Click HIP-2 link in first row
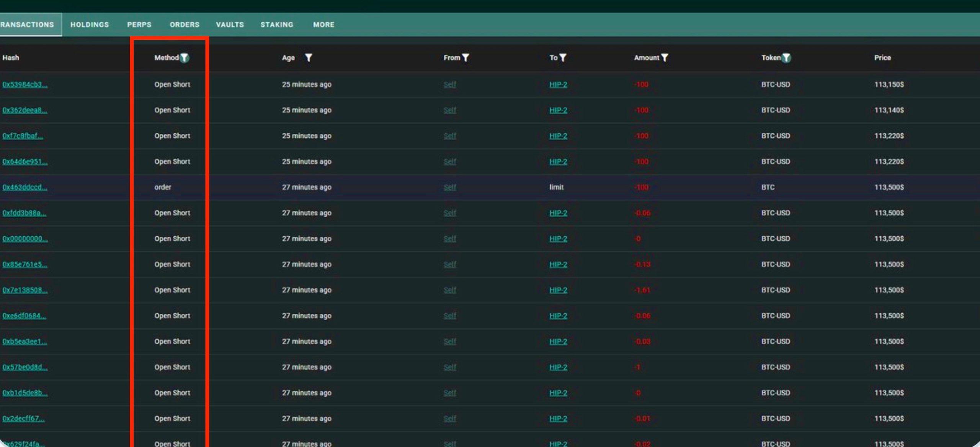The width and height of the screenshot is (980, 447). click(x=558, y=84)
